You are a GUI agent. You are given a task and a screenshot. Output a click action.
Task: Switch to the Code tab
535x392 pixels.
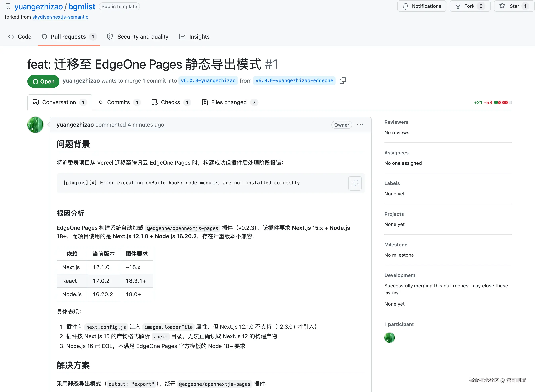[x=20, y=37]
